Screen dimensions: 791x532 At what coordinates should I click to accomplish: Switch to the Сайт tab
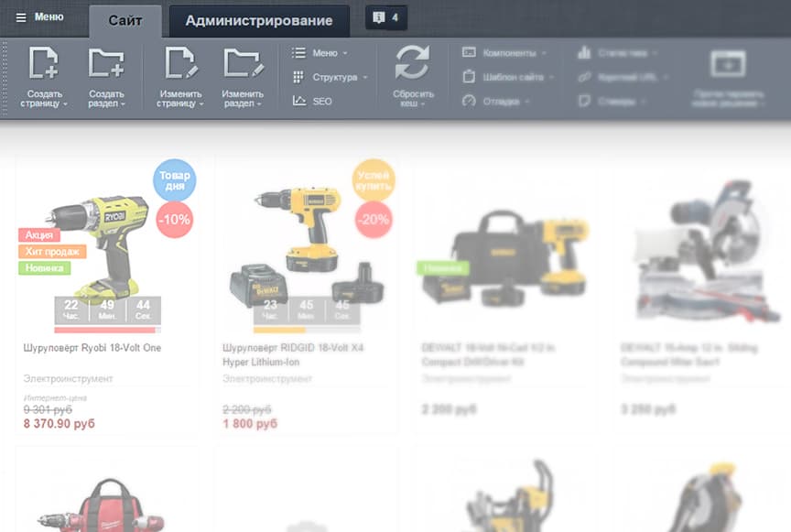pos(125,21)
